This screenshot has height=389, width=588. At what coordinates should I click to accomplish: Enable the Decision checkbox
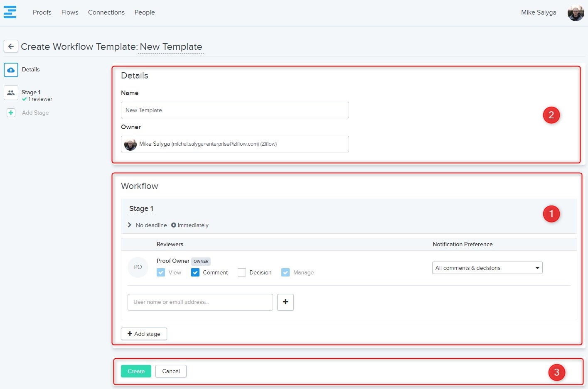tap(242, 273)
